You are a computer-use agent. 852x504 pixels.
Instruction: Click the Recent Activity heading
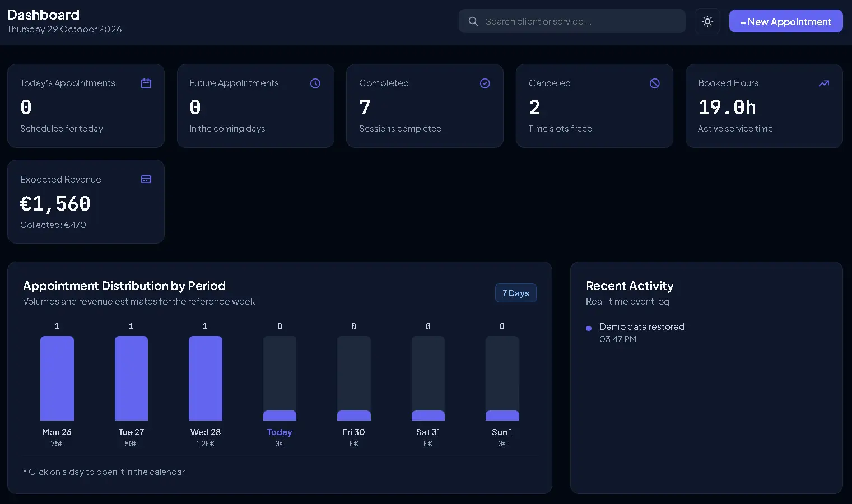[x=630, y=286]
